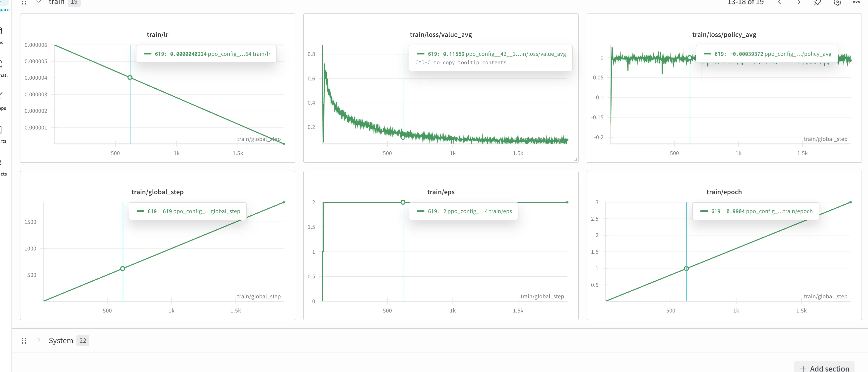Image resolution: width=868 pixels, height=372 pixels.
Task: Click the train/loss/policy_avg chart title
Action: tap(724, 35)
